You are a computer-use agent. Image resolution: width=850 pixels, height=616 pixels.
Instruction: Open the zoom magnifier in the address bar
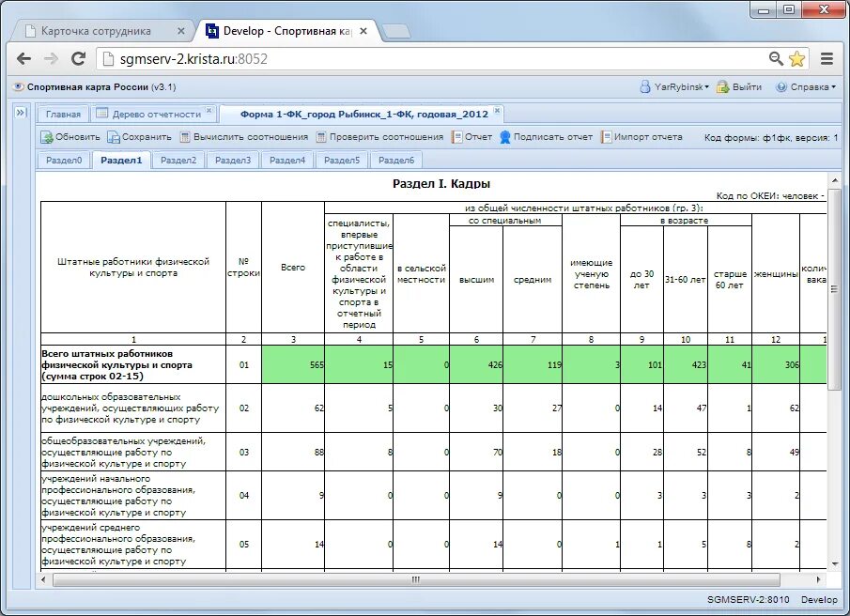click(x=777, y=58)
